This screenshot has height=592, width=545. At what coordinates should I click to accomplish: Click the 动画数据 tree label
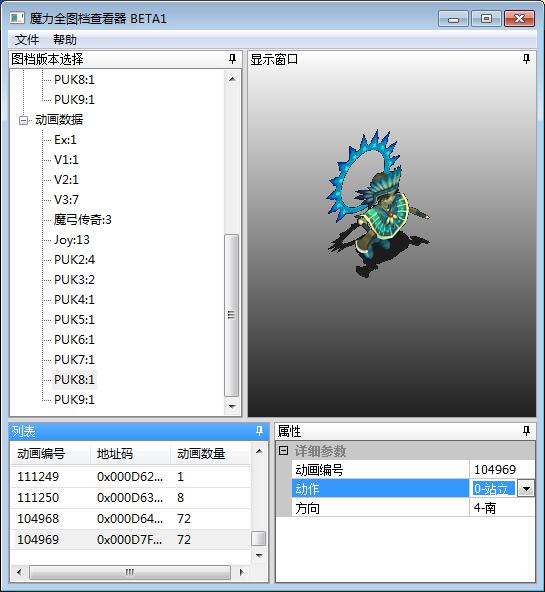click(x=59, y=120)
